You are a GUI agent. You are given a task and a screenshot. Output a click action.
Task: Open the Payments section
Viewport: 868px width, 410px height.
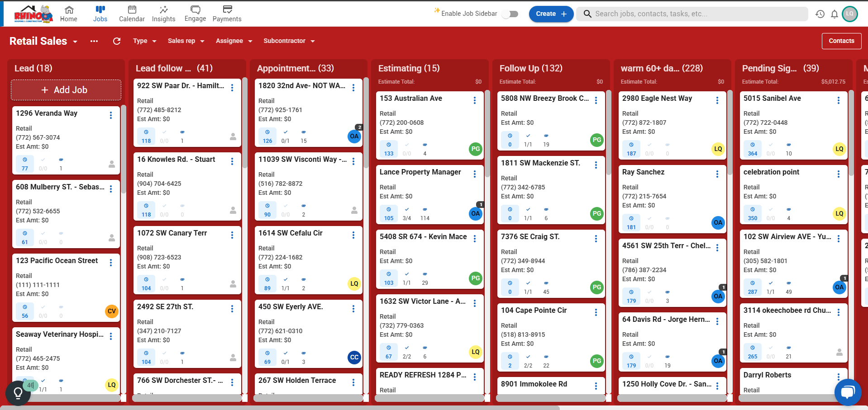227,14
